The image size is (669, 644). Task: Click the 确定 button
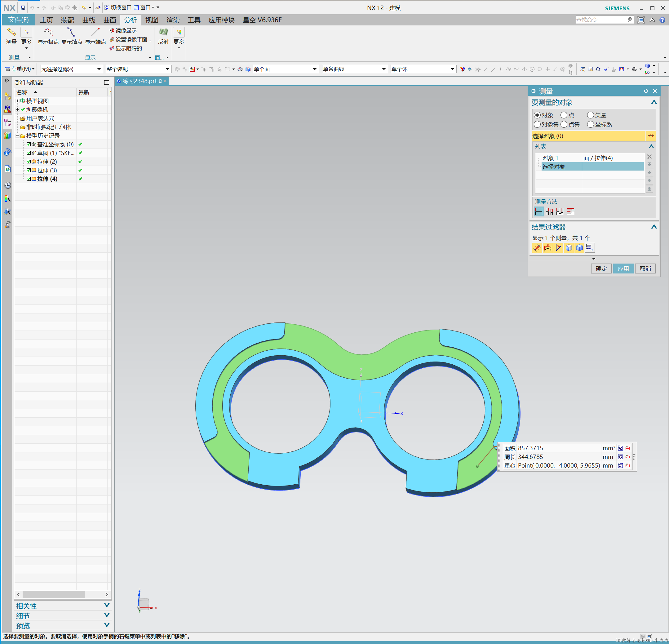tap(601, 269)
